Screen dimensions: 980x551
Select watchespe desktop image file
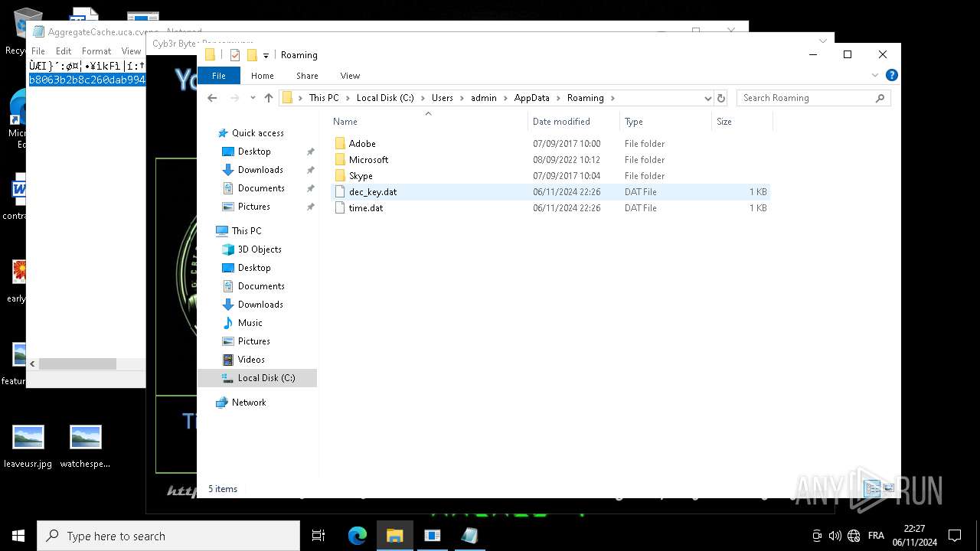click(85, 446)
